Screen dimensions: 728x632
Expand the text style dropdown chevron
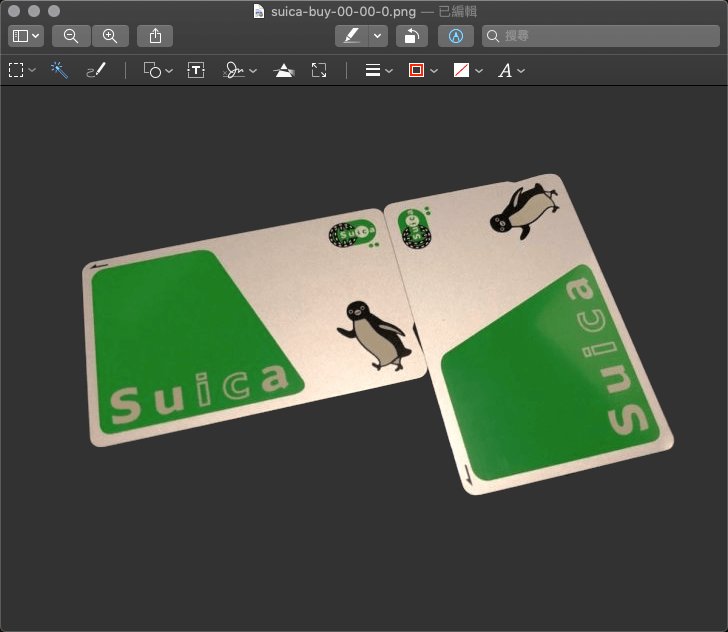[x=521, y=71]
